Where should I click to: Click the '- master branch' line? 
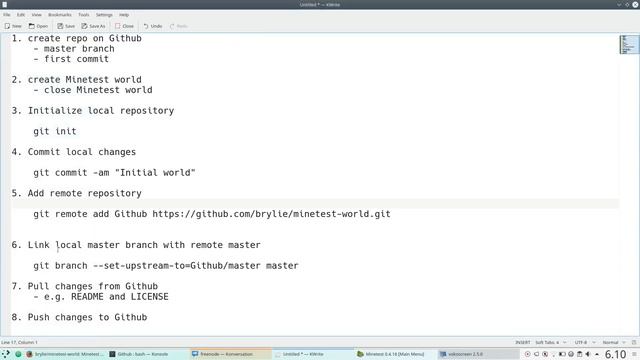click(74, 49)
